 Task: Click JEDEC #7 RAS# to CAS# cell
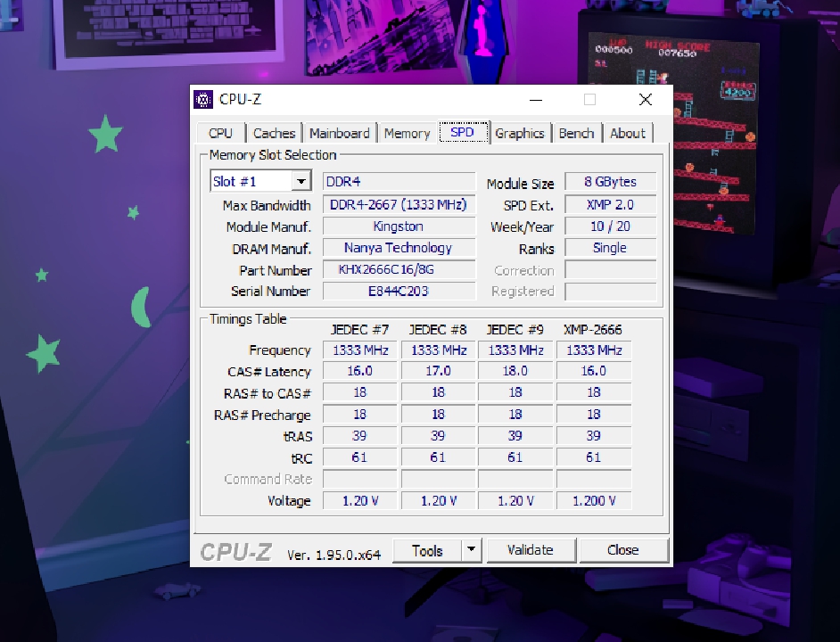pos(360,392)
